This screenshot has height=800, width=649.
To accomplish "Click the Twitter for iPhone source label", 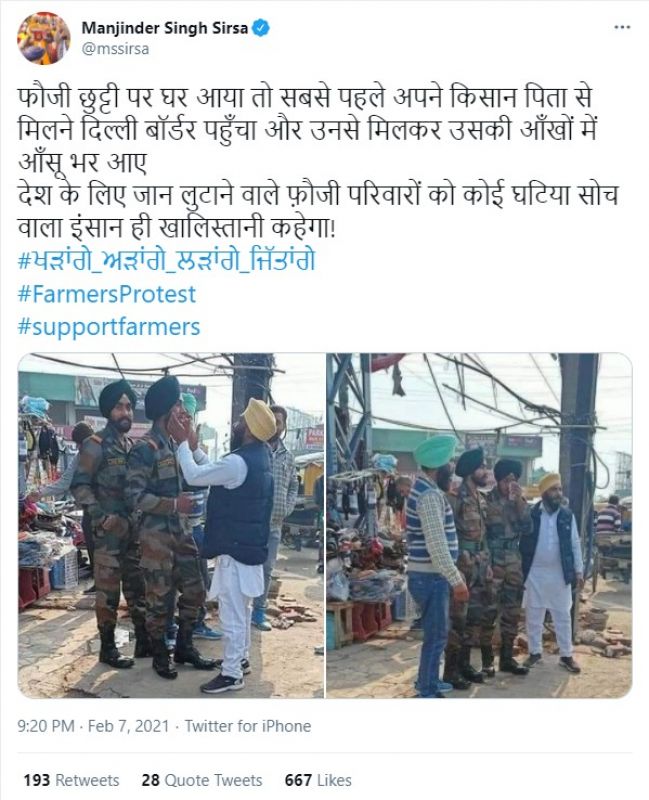I will click(x=248, y=726).
